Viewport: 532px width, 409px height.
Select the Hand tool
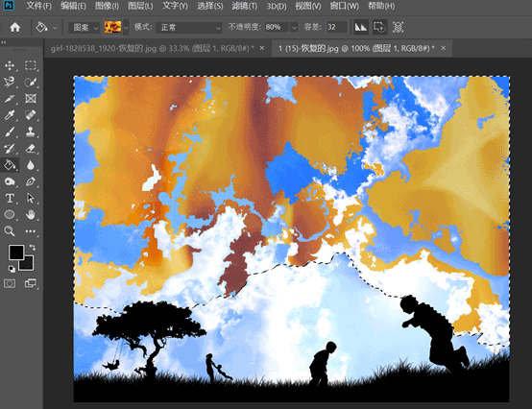click(x=31, y=215)
